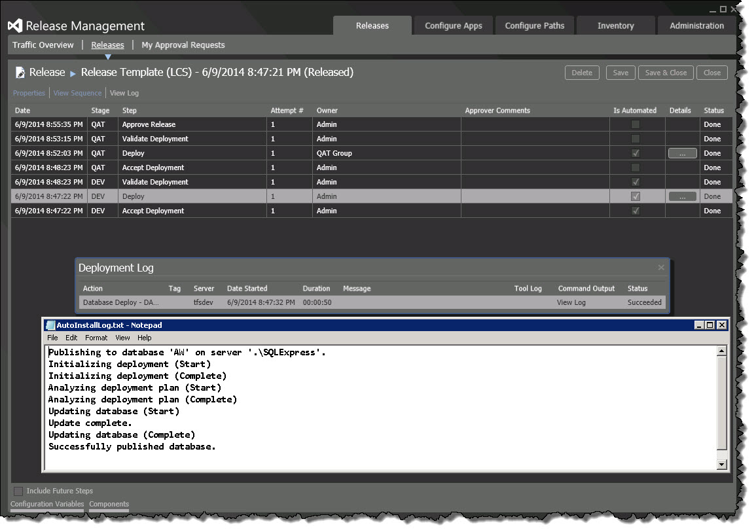Switch to the Configure Apps tab

pos(453,26)
